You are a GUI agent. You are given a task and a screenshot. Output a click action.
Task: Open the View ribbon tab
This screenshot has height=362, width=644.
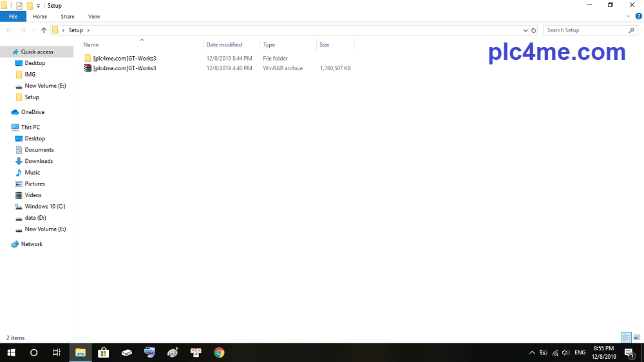pyautogui.click(x=94, y=16)
